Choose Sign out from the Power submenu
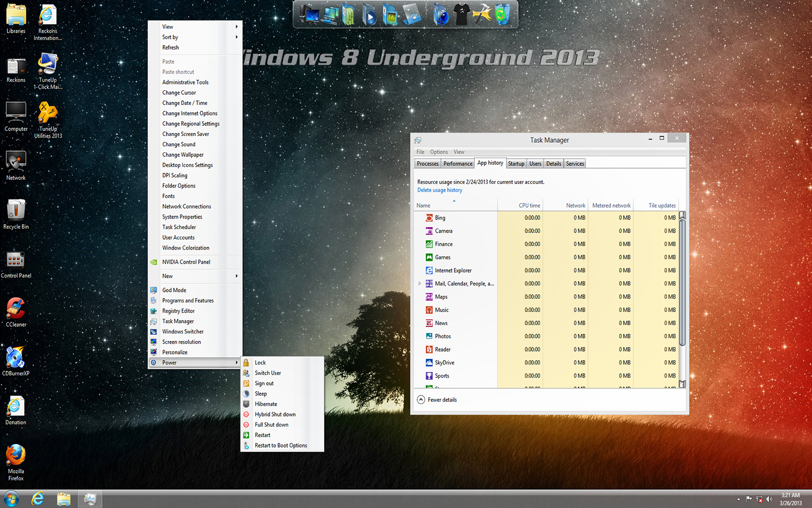This screenshot has width=812, height=508. point(282,383)
